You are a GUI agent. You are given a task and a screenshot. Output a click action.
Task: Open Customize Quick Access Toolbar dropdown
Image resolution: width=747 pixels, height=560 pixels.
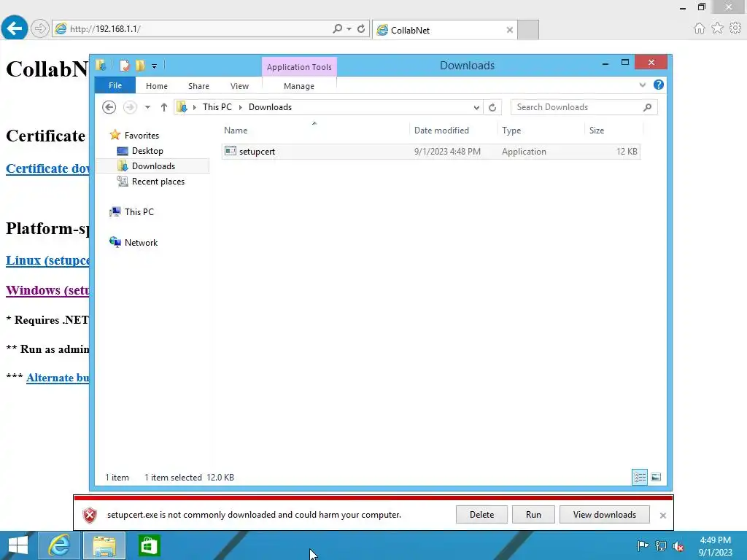tap(155, 66)
